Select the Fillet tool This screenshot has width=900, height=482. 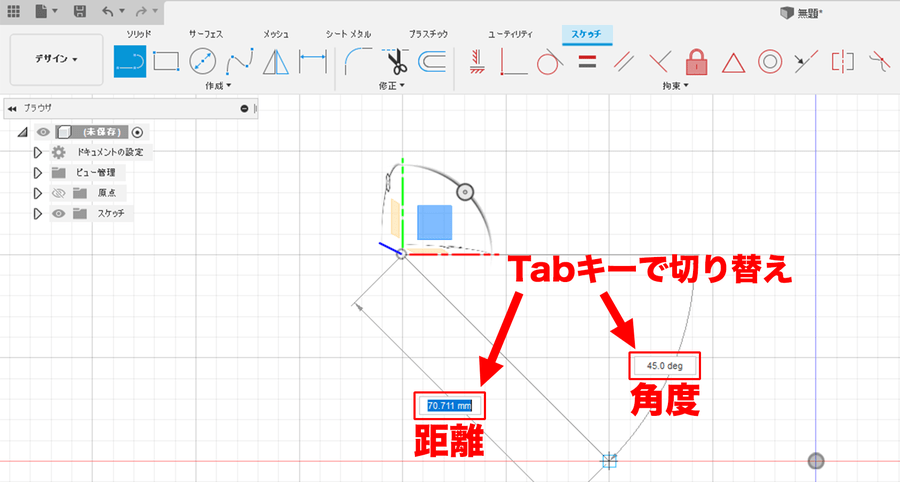pos(358,61)
